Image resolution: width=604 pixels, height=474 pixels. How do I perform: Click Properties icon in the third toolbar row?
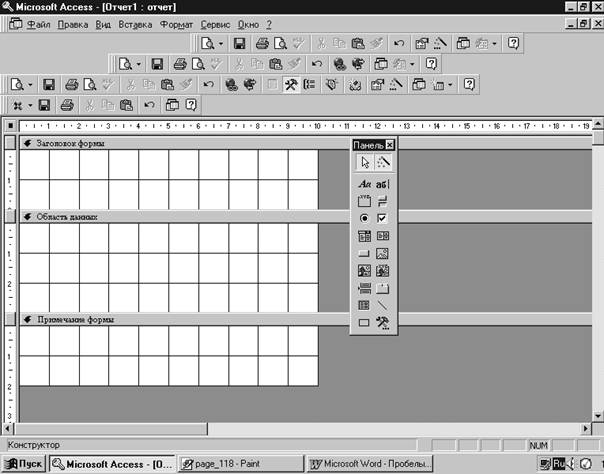pos(377,84)
